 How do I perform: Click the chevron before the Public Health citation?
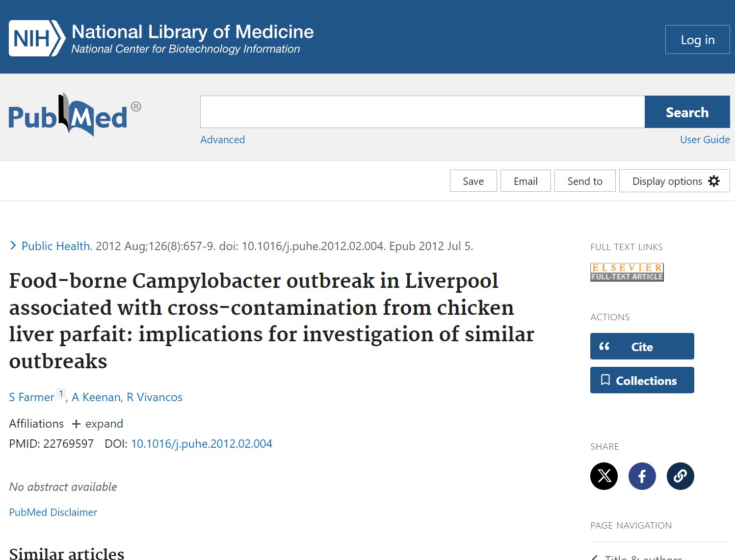point(13,245)
